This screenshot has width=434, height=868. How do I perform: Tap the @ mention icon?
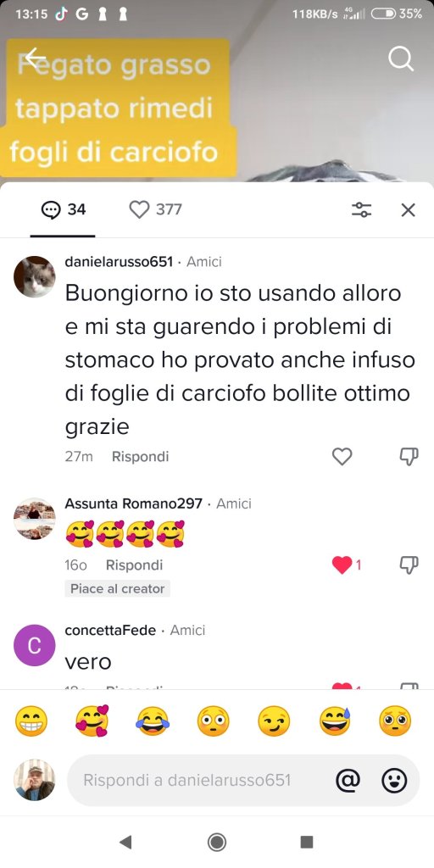(348, 781)
